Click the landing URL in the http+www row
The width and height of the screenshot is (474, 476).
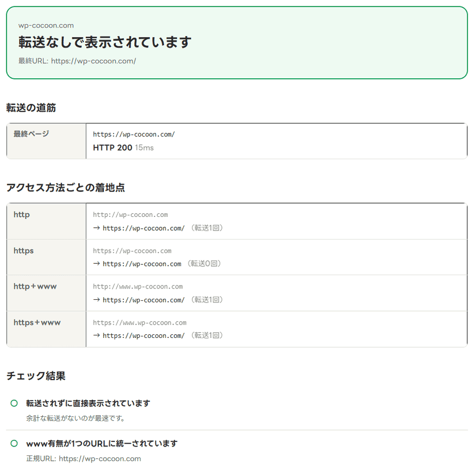click(x=144, y=300)
